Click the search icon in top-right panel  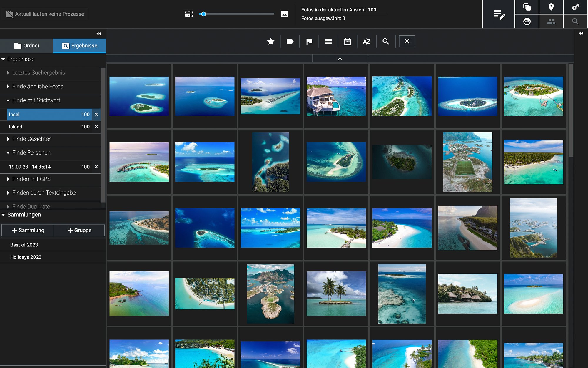[x=575, y=21]
